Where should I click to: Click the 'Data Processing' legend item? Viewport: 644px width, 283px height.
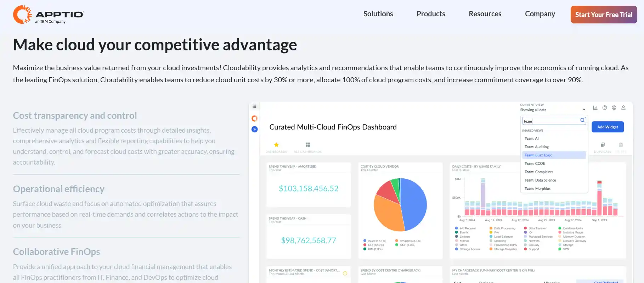click(x=502, y=228)
